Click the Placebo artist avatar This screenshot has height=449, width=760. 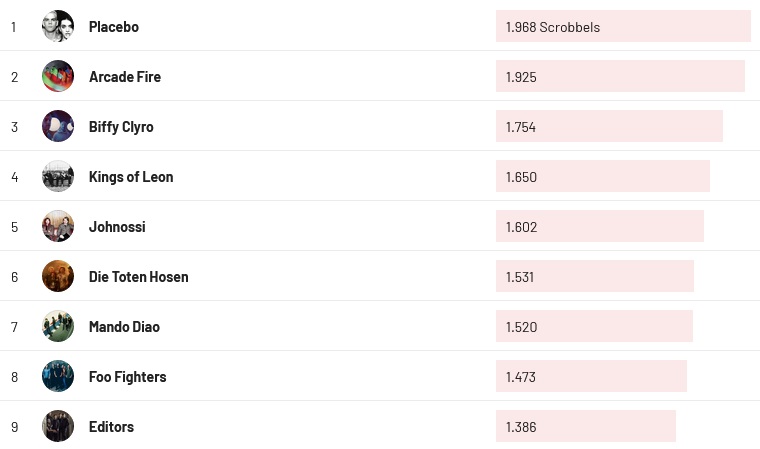tap(58, 27)
